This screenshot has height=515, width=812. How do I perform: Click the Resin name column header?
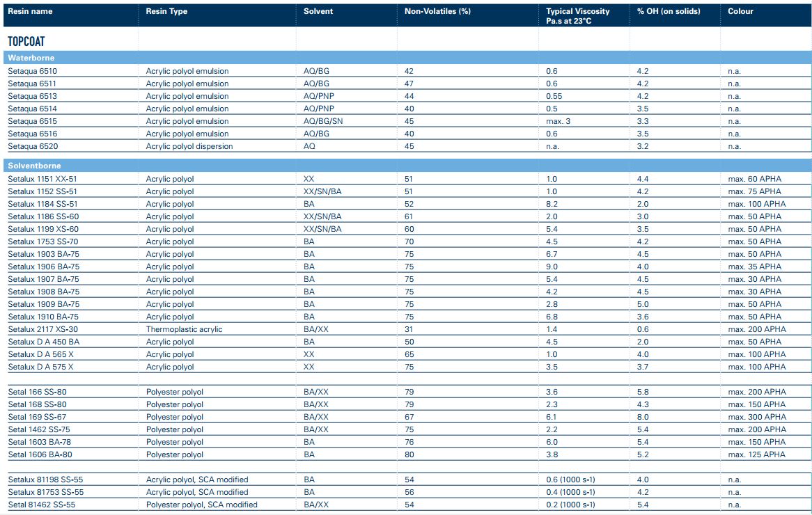tap(30, 12)
